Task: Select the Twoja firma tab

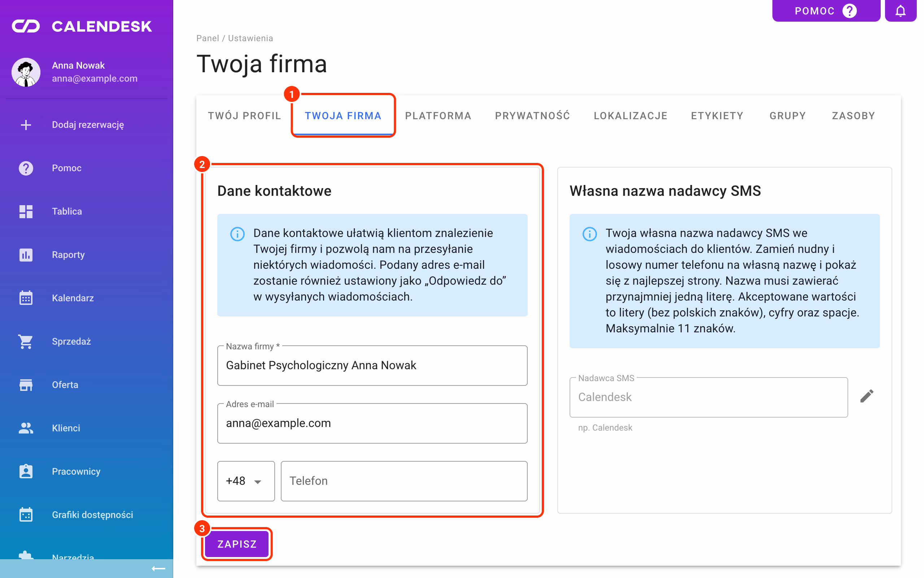Action: point(343,116)
